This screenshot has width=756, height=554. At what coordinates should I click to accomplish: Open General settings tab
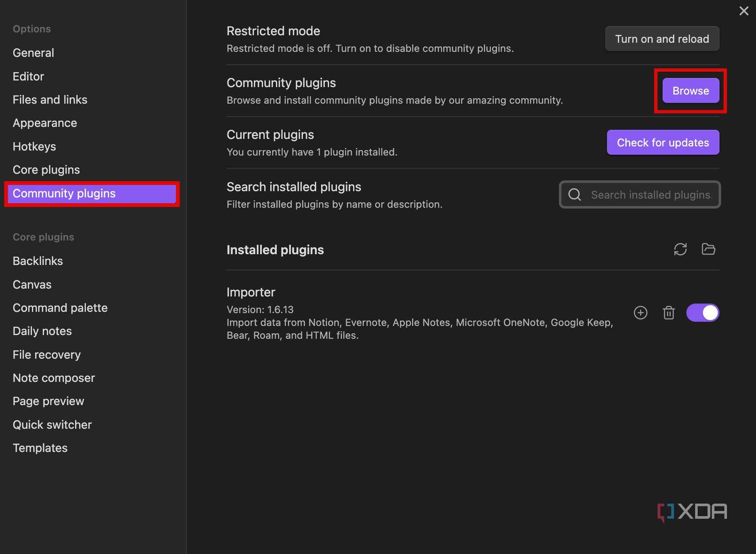33,53
